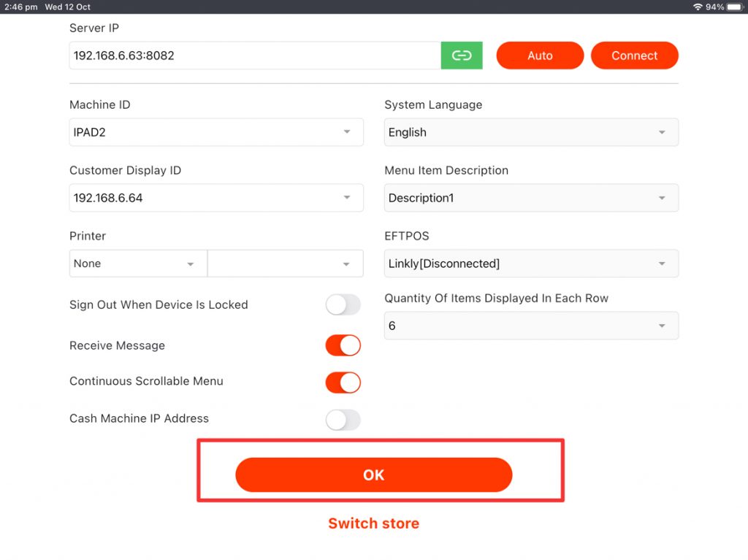This screenshot has width=748, height=560.
Task: Open the Machine ID dropdown
Action: 216,132
